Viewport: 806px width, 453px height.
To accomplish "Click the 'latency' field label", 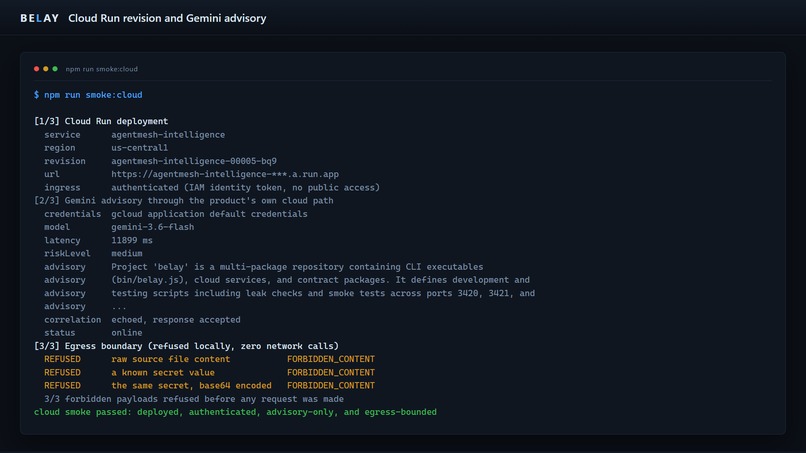I will point(62,240).
